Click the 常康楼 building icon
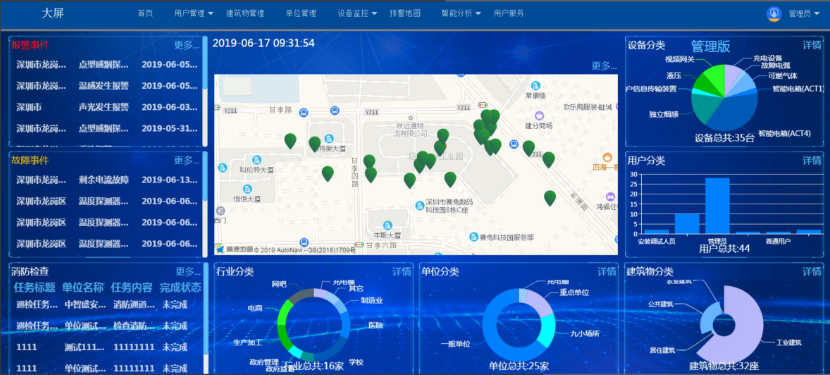Screen dimensions: 830x375 536,85
